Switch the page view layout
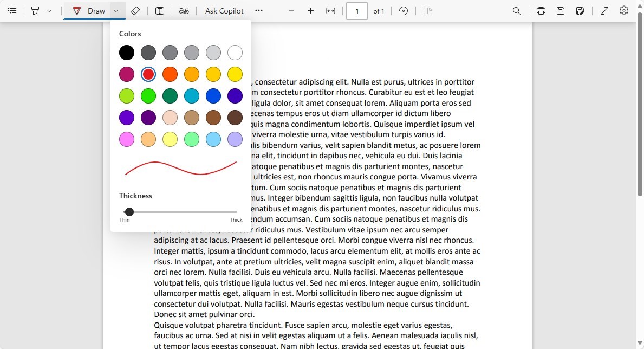This screenshot has height=349, width=644. pyautogui.click(x=427, y=10)
